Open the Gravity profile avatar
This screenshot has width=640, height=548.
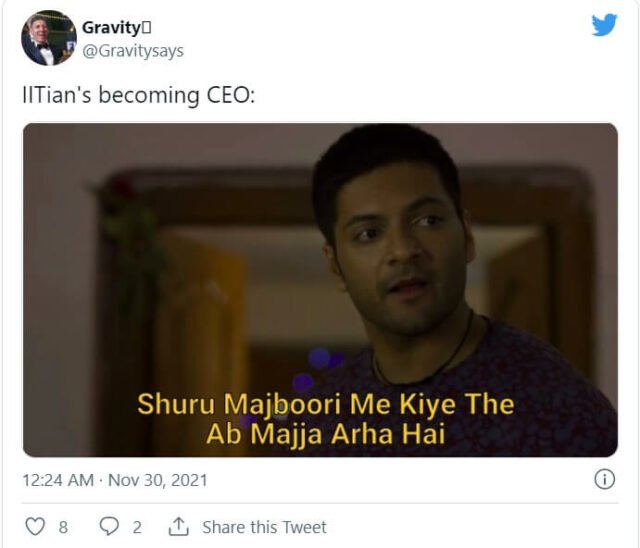(x=48, y=38)
